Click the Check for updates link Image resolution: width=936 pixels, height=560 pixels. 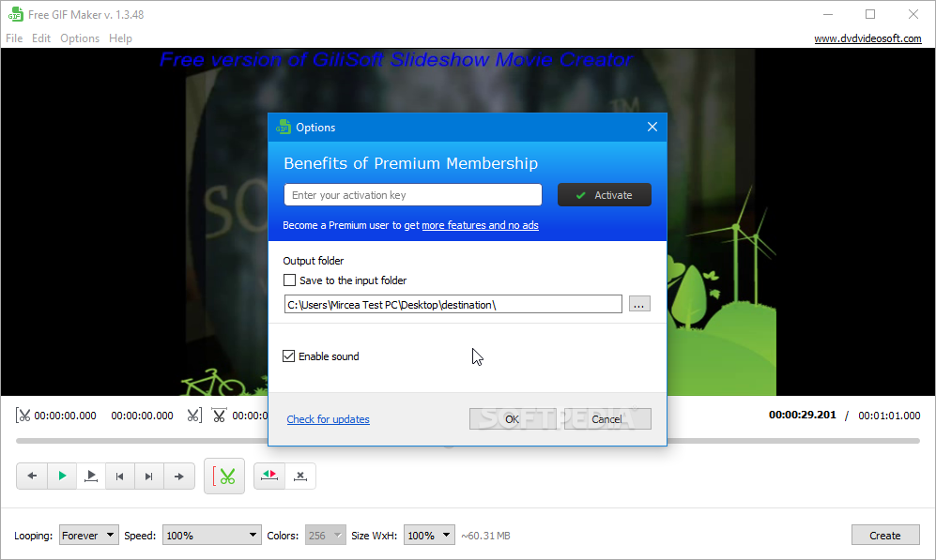coord(329,419)
